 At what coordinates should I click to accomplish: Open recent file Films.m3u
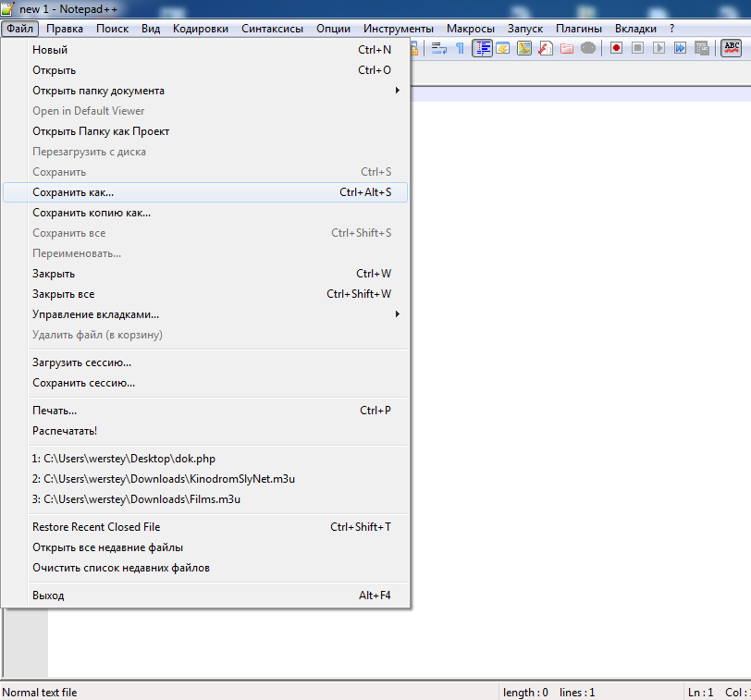pos(136,499)
